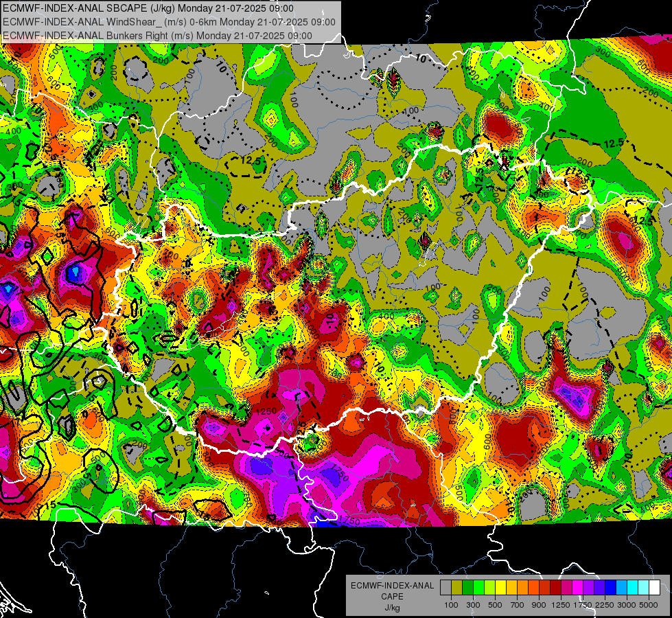Click the ECMWF-INDEX-ANAL legend title
The height and width of the screenshot is (618, 672).
pos(393,586)
